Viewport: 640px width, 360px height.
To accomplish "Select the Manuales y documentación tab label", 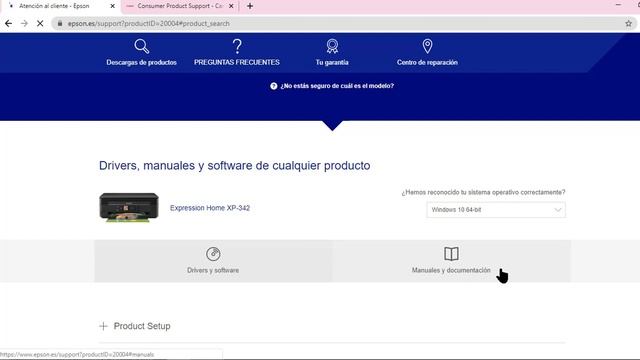I will pyautogui.click(x=451, y=270).
